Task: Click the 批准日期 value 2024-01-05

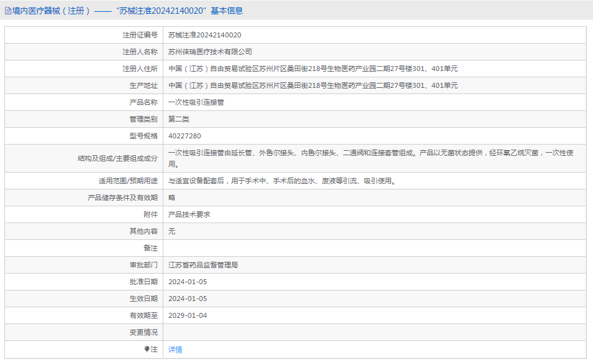Action: coord(188,282)
